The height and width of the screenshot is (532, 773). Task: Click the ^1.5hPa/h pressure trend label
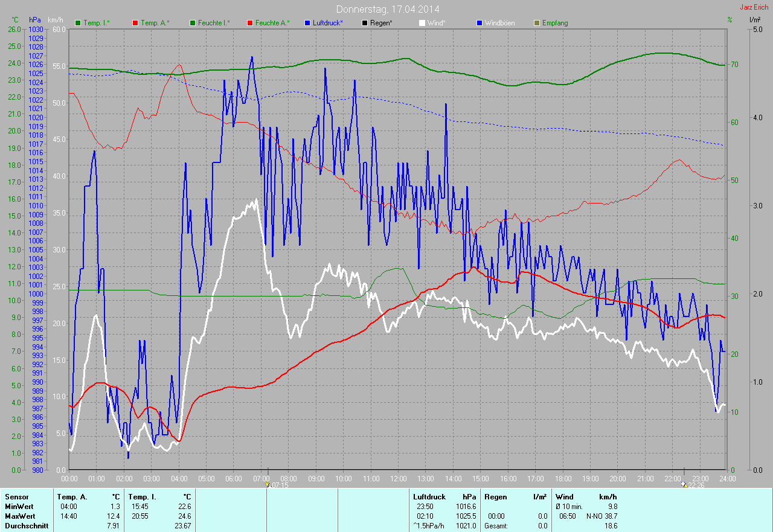[x=430, y=526]
